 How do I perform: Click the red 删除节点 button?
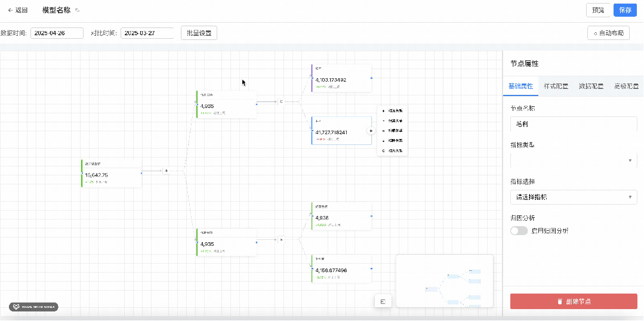[574, 301]
